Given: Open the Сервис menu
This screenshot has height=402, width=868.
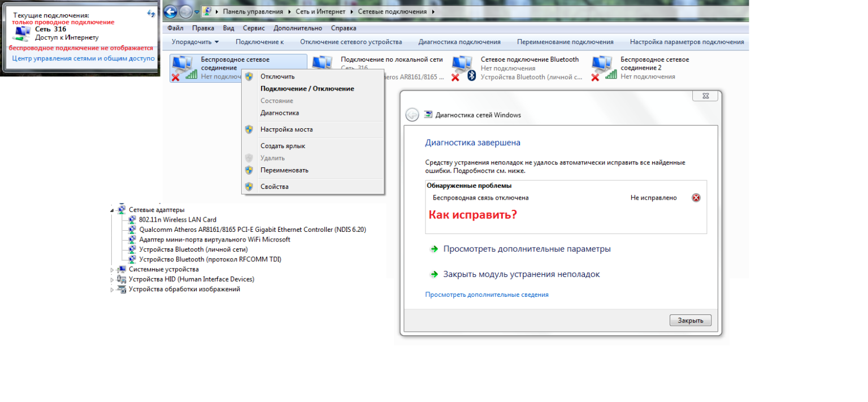Looking at the screenshot, I should 254,28.
